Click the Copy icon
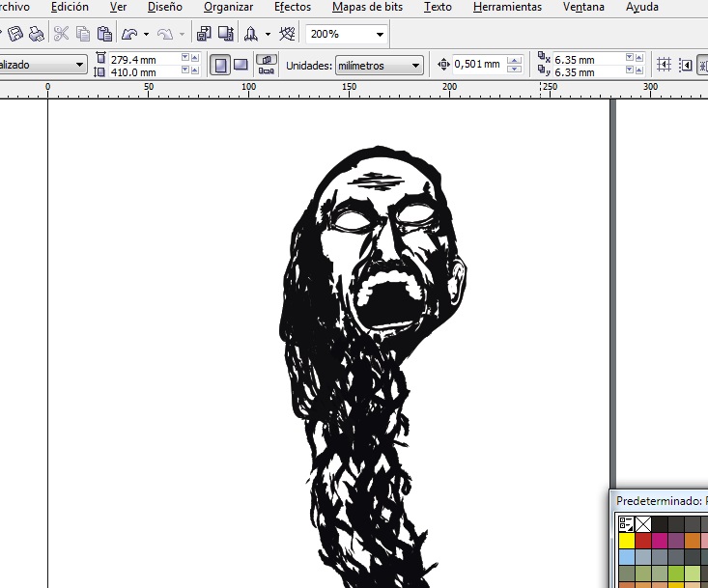The image size is (708, 588). [83, 34]
